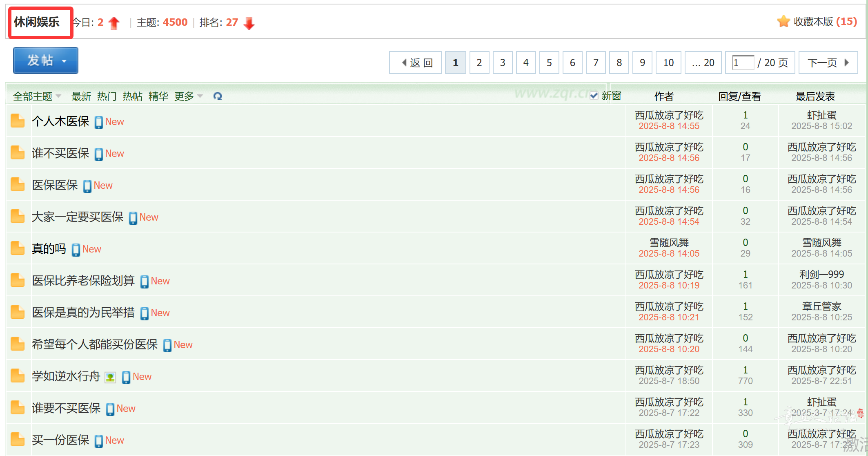Click the red down arrow beside 排名
Image resolution: width=868 pixels, height=456 pixels.
pos(249,23)
